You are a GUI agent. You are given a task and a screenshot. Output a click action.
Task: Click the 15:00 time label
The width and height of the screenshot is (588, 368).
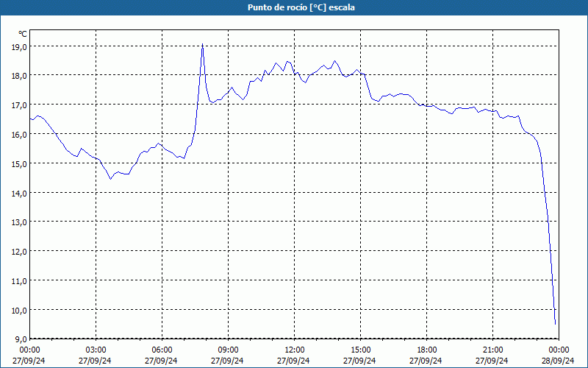(x=360, y=350)
